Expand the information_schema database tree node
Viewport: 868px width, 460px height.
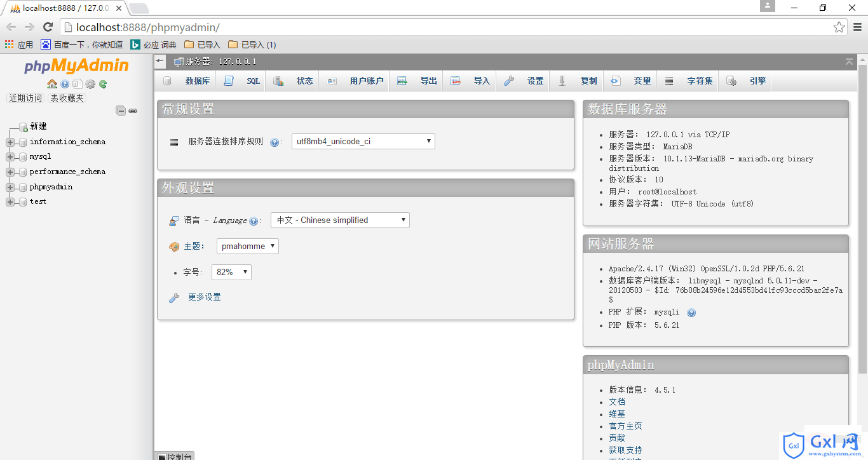pyautogui.click(x=10, y=142)
